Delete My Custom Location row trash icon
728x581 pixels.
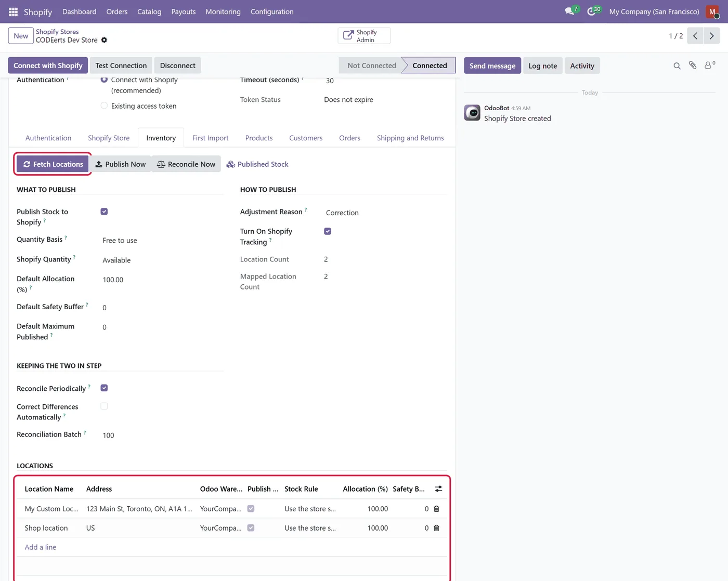[x=436, y=509]
